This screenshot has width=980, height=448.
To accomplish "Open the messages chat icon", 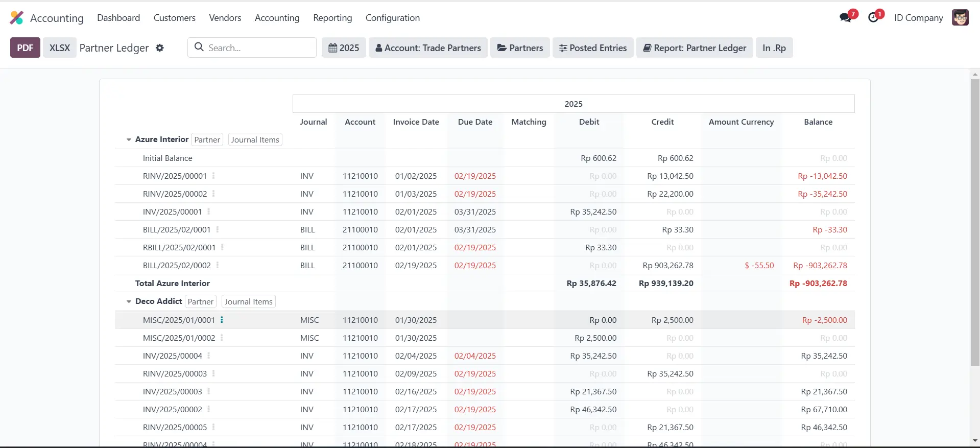I will tap(846, 17).
